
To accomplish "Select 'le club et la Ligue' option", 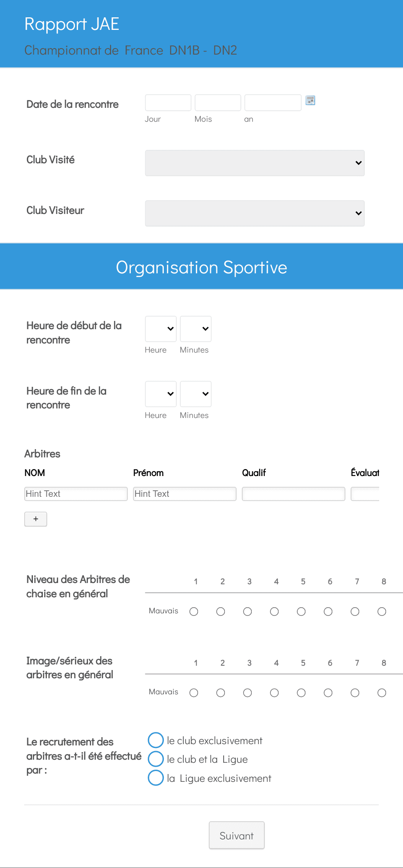I will (x=156, y=759).
